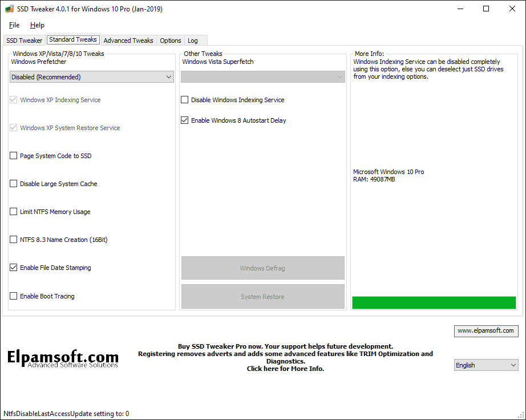Open the www.elpamsoft.com website button
The height and width of the screenshot is (420, 526).
[x=485, y=331]
